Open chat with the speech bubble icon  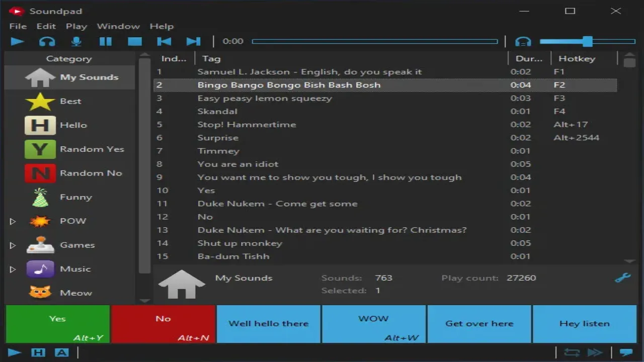click(625, 352)
